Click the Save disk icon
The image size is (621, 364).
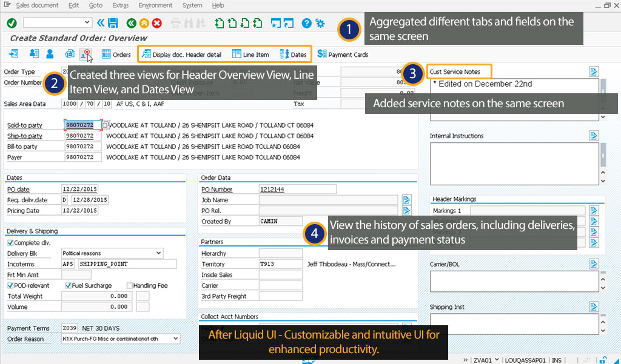point(113,23)
